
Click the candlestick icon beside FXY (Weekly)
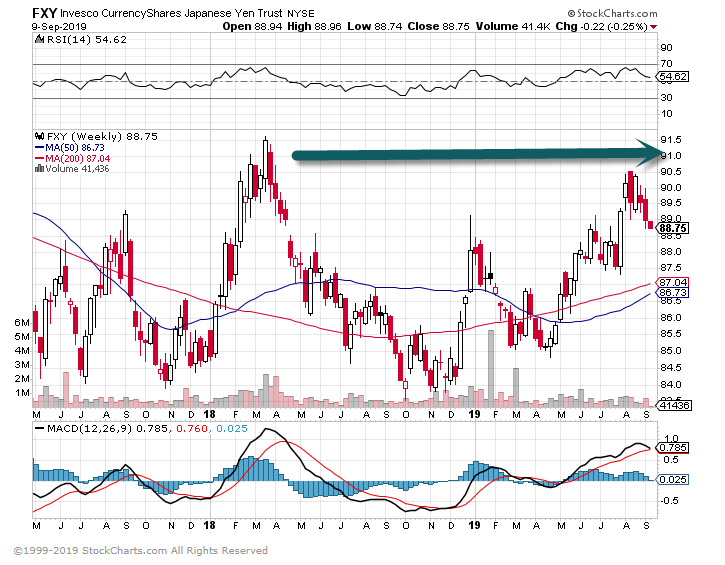[40, 136]
